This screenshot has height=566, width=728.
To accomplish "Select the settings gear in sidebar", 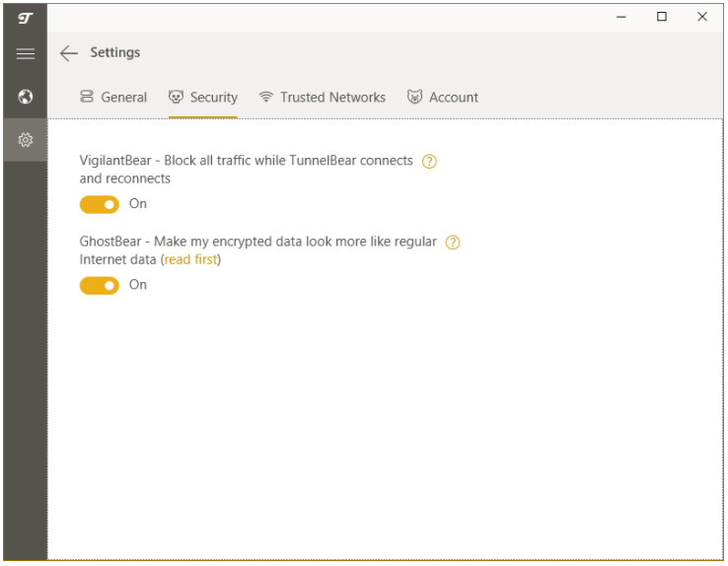I will [x=25, y=140].
